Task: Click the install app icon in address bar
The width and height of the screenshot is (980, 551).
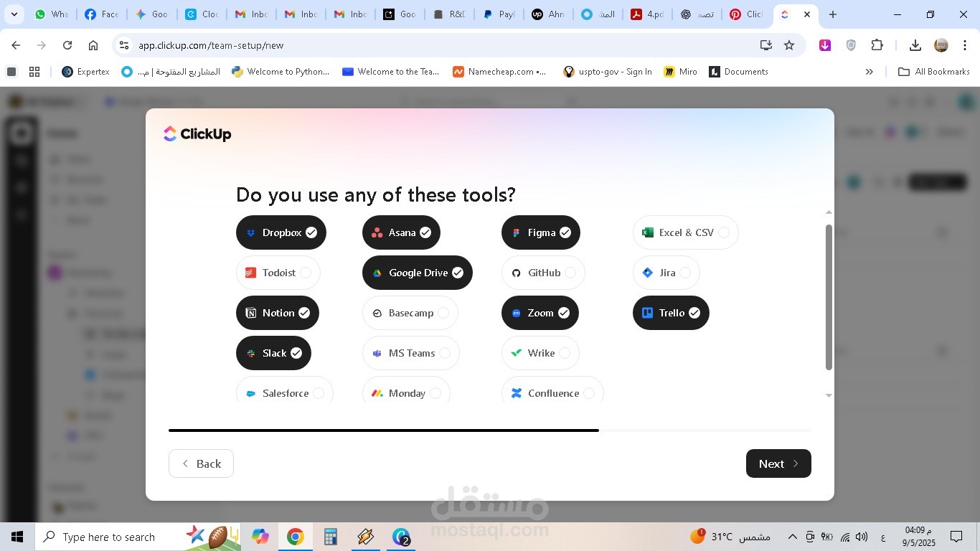Action: 766,45
